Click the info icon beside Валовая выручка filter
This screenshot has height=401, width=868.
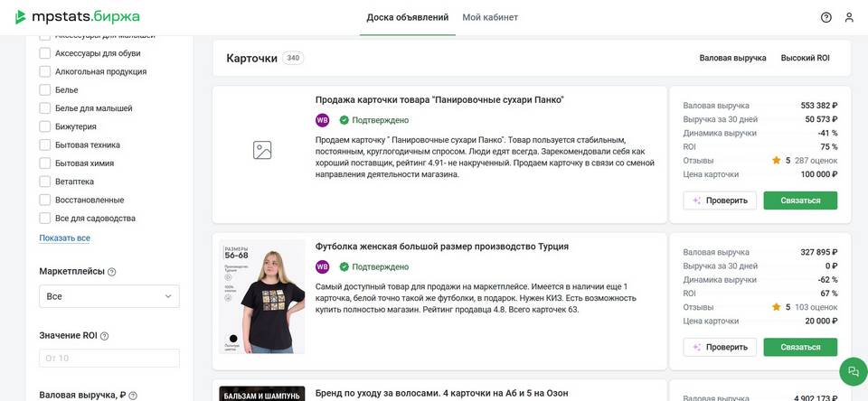(x=133, y=396)
